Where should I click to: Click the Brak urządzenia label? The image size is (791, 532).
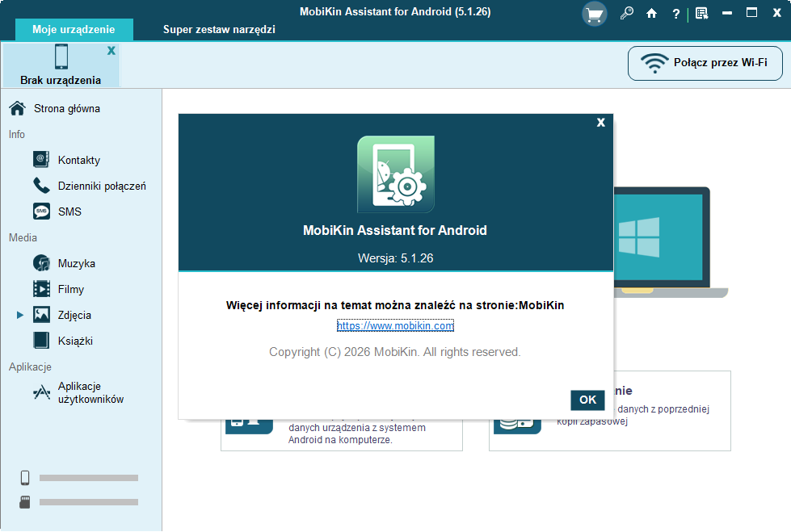click(61, 80)
